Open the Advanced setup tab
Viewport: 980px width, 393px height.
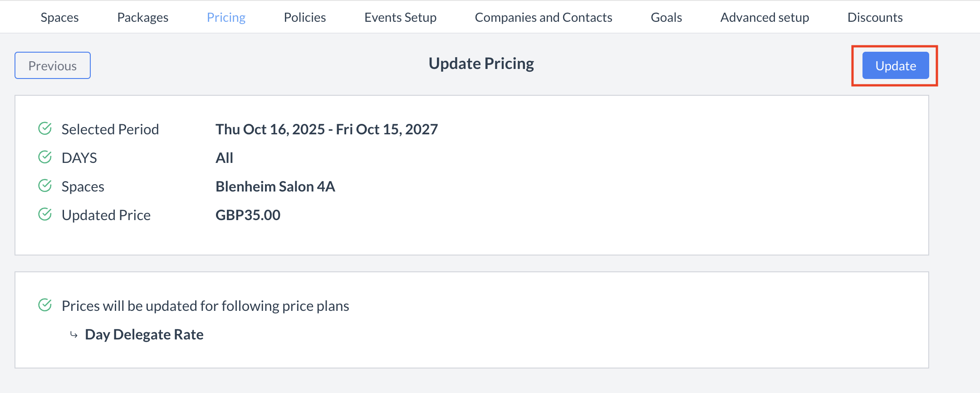(x=764, y=17)
